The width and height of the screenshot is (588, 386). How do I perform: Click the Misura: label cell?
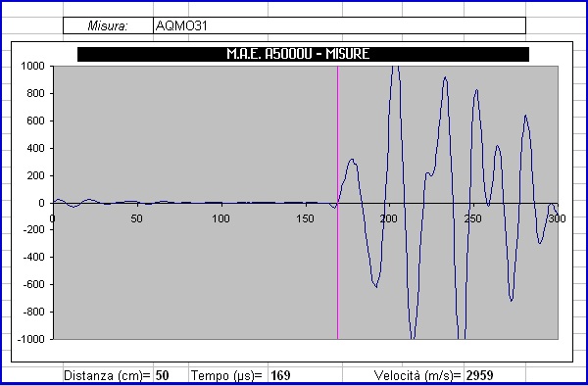click(x=108, y=25)
